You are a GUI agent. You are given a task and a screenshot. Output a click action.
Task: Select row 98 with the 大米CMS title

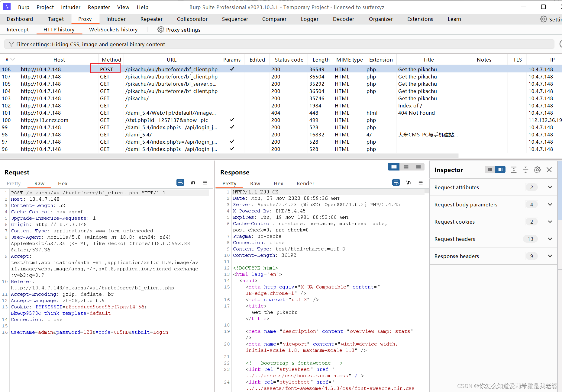(281, 135)
